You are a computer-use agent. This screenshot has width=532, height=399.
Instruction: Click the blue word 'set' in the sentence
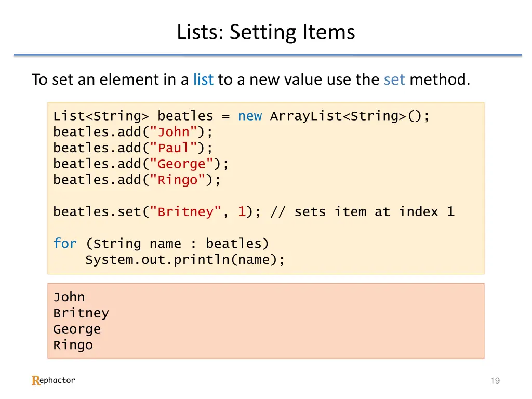(394, 79)
